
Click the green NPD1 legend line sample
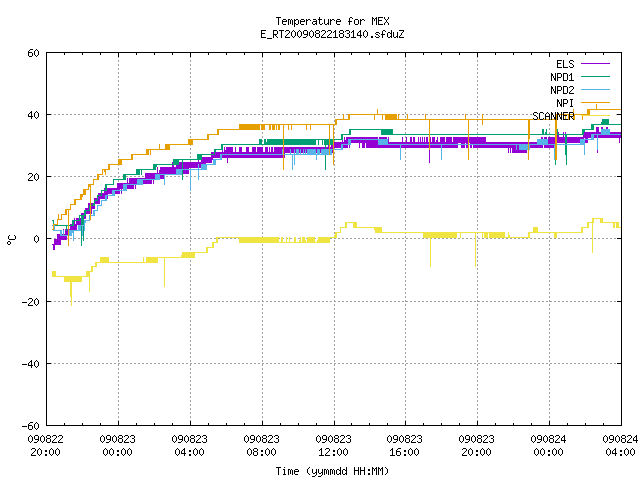coord(595,76)
